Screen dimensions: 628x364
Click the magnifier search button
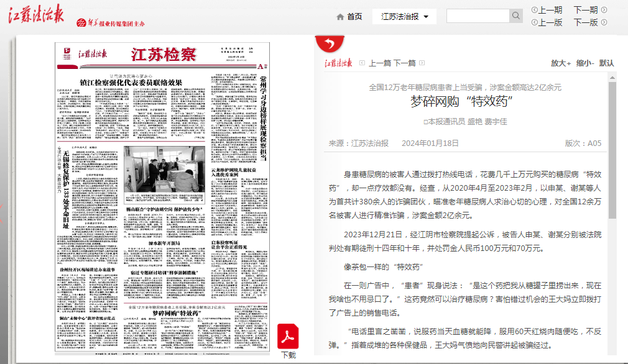pyautogui.click(x=516, y=16)
